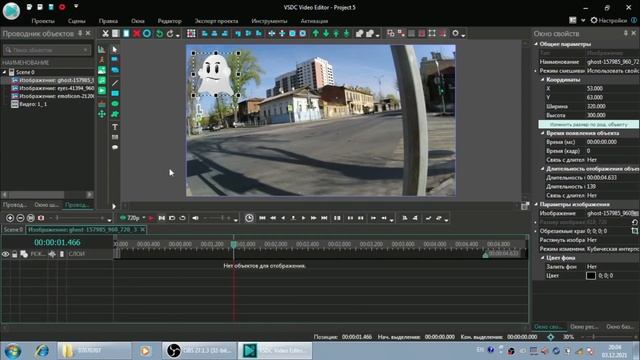Click the green Undo arrow icon
Image resolution: width=640 pixels, height=360 pixels.
click(160, 33)
